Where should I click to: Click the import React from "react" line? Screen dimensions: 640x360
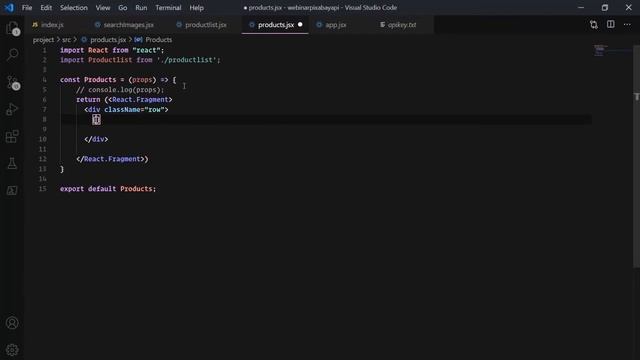click(112, 50)
